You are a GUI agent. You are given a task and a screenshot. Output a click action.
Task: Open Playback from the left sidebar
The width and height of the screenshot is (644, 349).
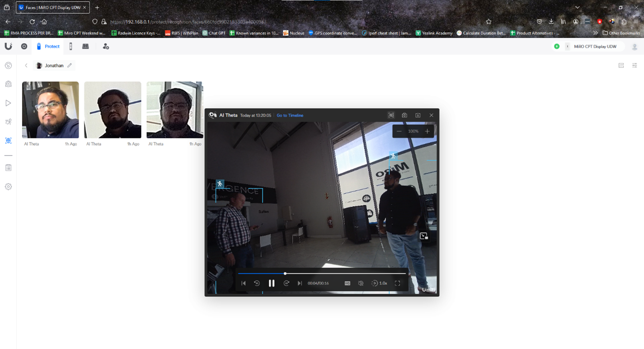(x=8, y=103)
